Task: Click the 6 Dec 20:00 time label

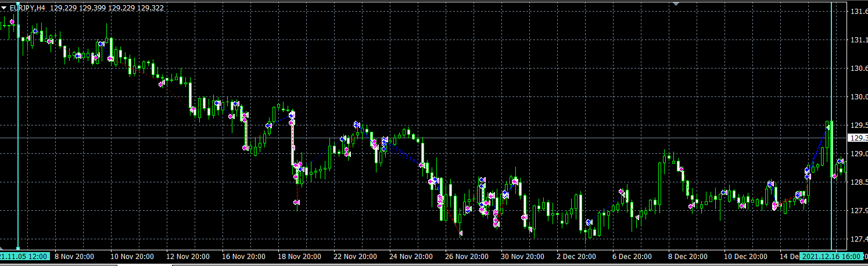Action: pos(632,256)
